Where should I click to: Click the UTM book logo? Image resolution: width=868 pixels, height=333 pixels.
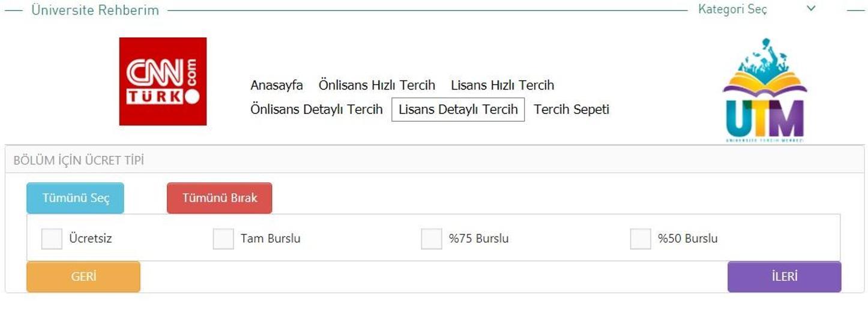pyautogui.click(x=764, y=90)
